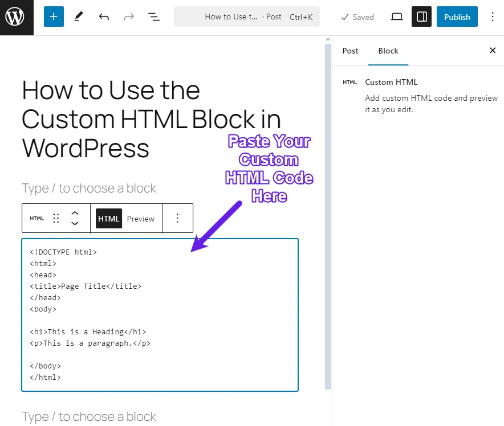Click the 'Ctrl+K' shortcut label
The image size is (504, 426).
pos(301,17)
